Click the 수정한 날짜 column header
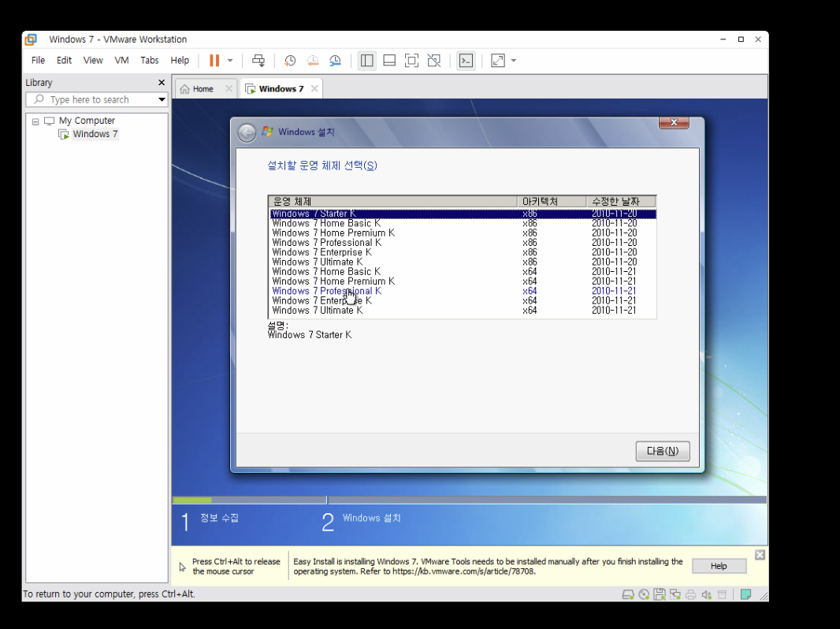The width and height of the screenshot is (840, 629). click(x=620, y=202)
